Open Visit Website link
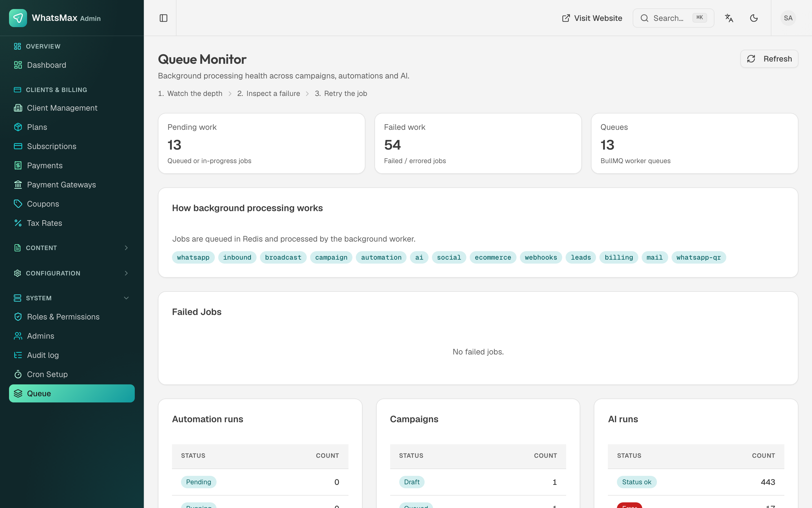This screenshot has width=812, height=508. [592, 18]
